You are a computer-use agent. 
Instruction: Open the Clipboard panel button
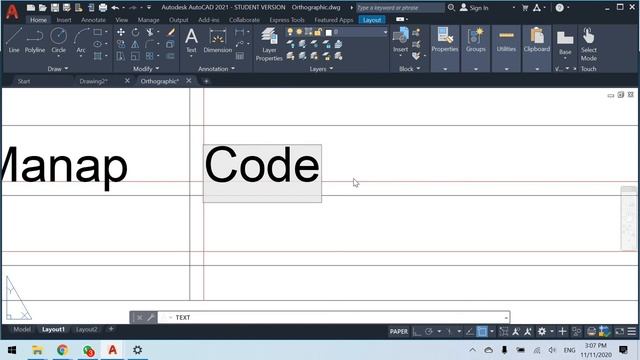coord(537,40)
